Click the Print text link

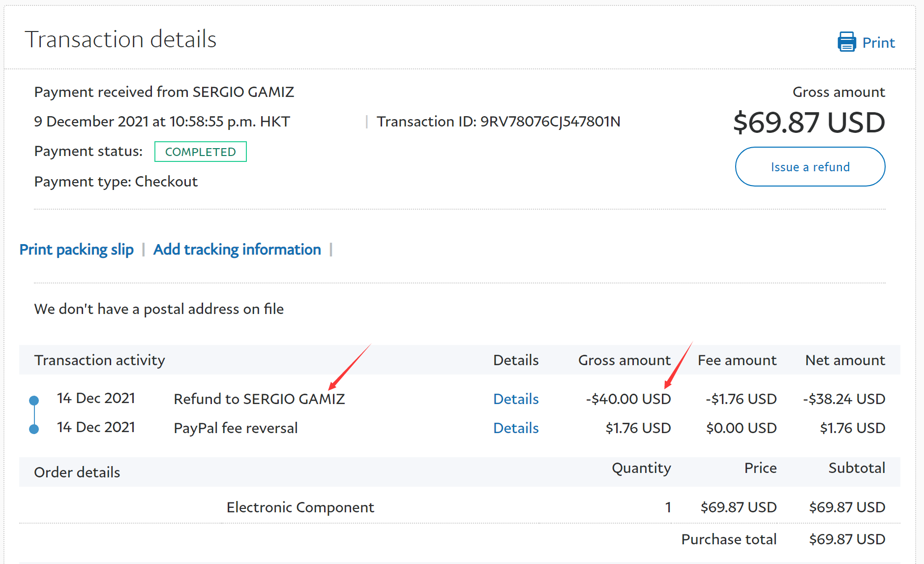(x=878, y=43)
